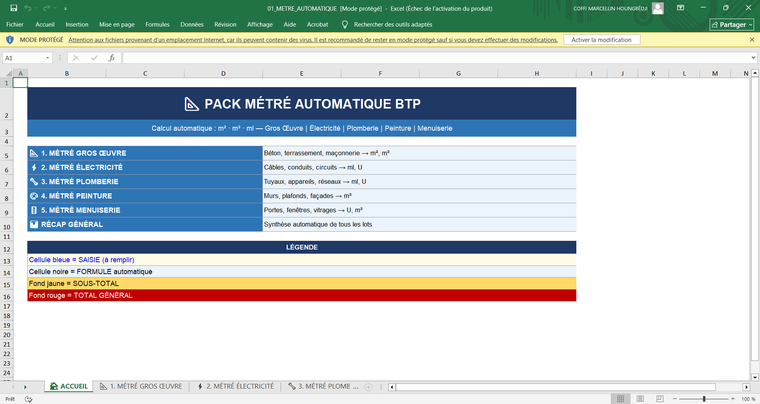Click the zoom slider in status bar
The image size is (760, 404).
pyautogui.click(x=704, y=398)
